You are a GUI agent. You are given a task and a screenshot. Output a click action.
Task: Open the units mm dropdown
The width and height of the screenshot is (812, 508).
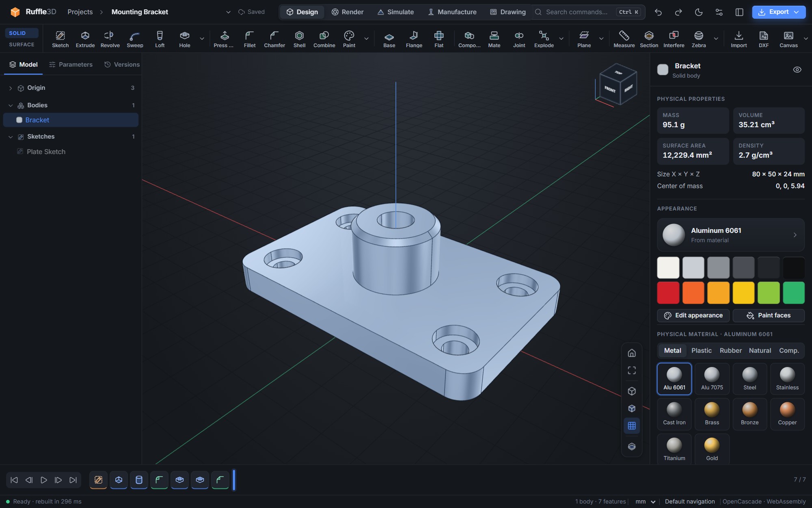click(645, 501)
